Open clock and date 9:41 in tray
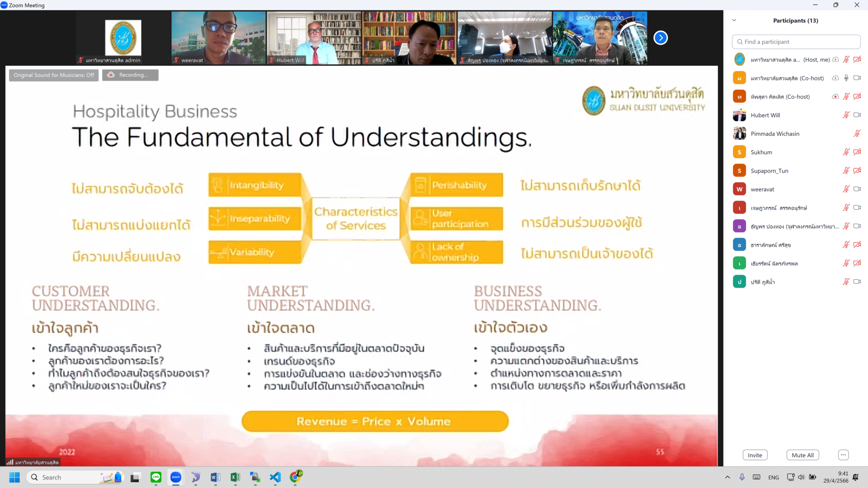Screen dimensions: 868x488 click(835, 477)
